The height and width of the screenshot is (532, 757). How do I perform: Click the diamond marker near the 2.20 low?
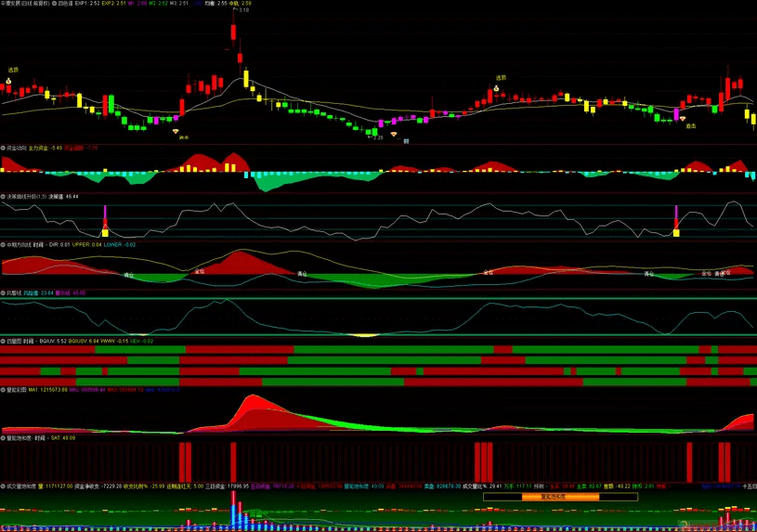[x=394, y=134]
